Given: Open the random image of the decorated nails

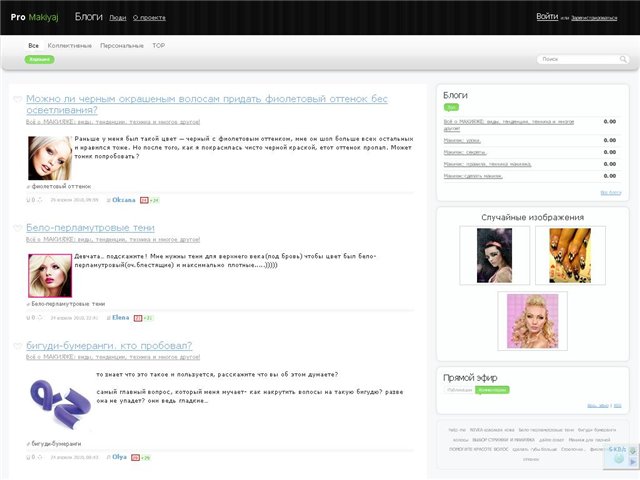Looking at the screenshot, I should tap(570, 256).
